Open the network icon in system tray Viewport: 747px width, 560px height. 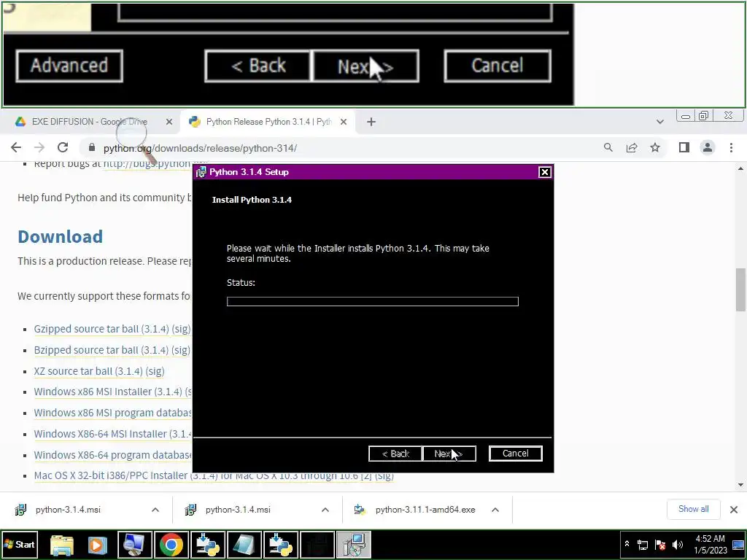643,545
